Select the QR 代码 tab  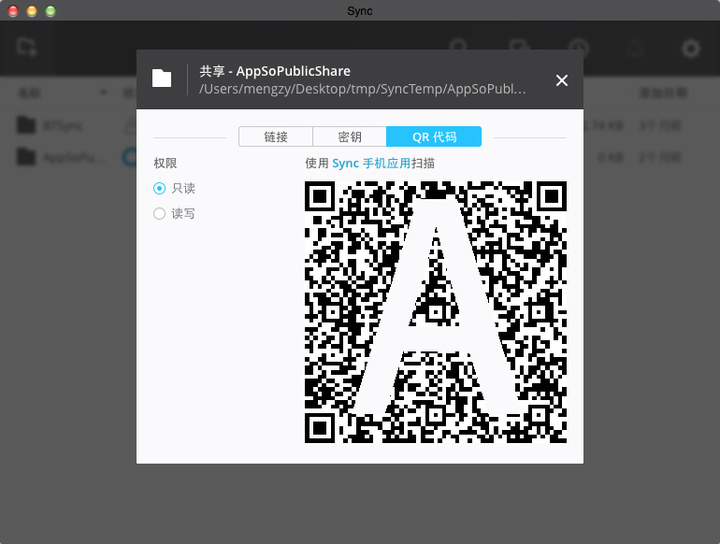[434, 137]
